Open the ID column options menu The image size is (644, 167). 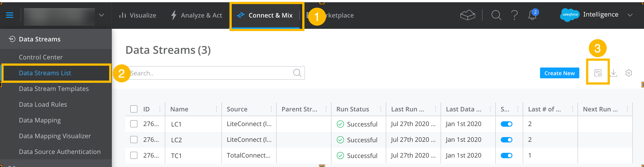(x=160, y=109)
